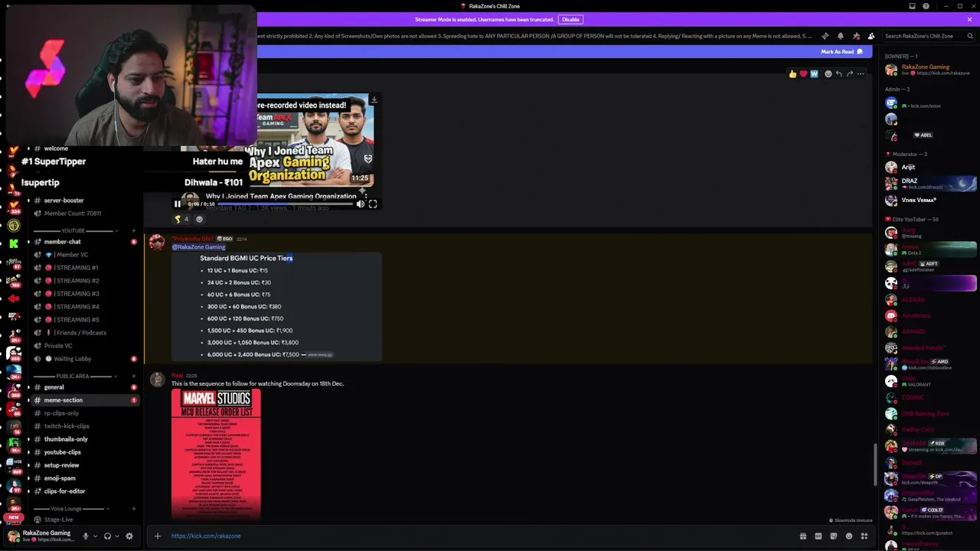This screenshot has height=551, width=980.
Task: Seek on the video progress bar
Action: pos(286,204)
